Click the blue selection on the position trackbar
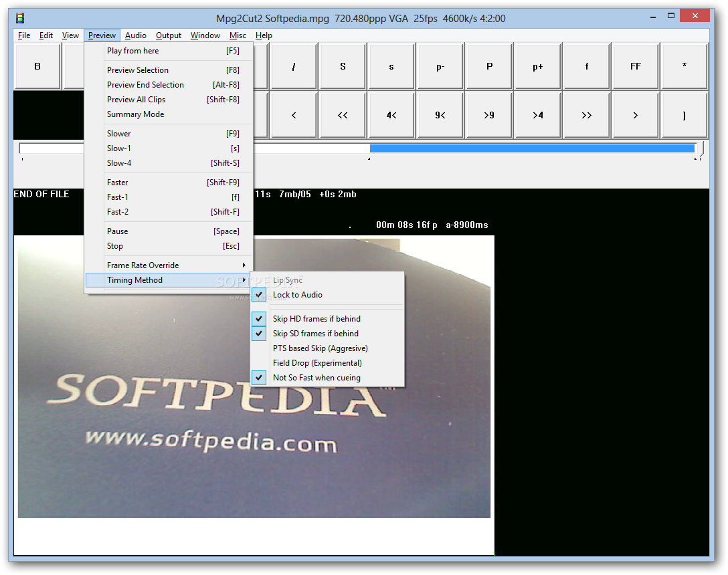Viewport: 728px width, 575px height. pos(532,148)
